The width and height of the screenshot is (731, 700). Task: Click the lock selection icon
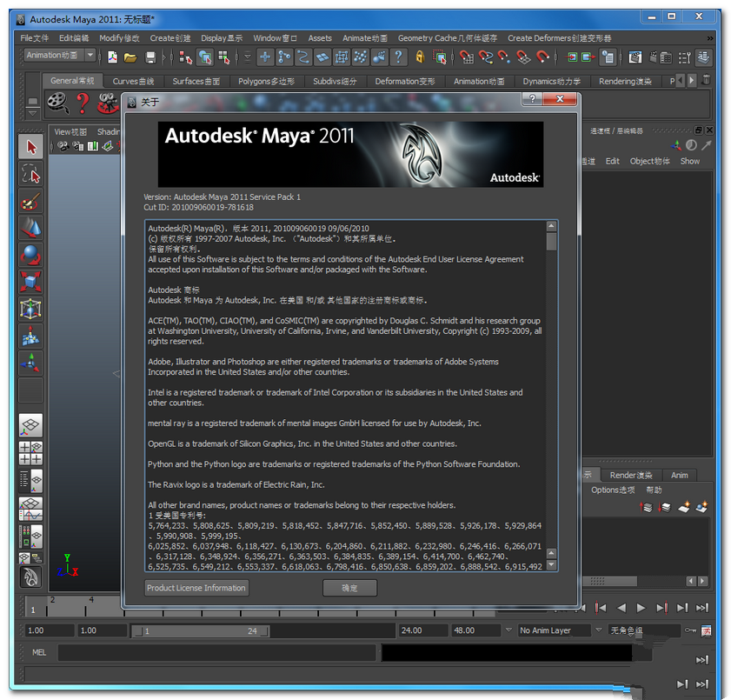pos(420,57)
